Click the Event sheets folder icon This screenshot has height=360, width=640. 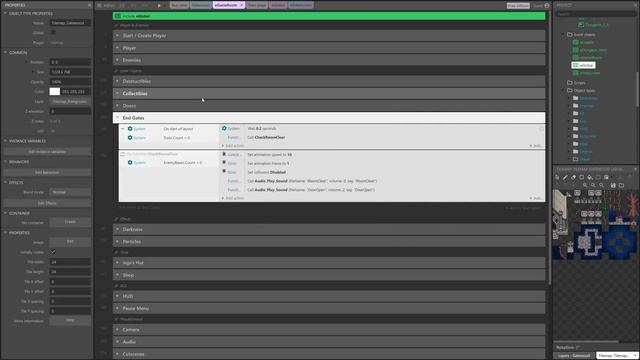pyautogui.click(x=569, y=35)
